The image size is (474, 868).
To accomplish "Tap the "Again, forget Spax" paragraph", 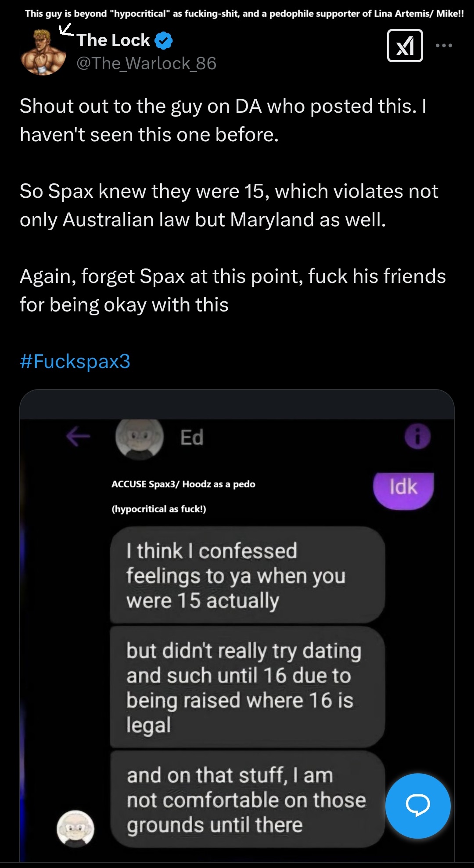I will pos(233,290).
